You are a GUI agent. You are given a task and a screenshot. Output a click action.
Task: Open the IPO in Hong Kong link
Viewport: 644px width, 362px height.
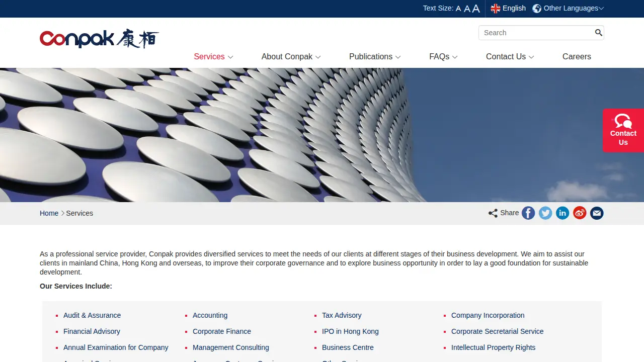tap(350, 331)
